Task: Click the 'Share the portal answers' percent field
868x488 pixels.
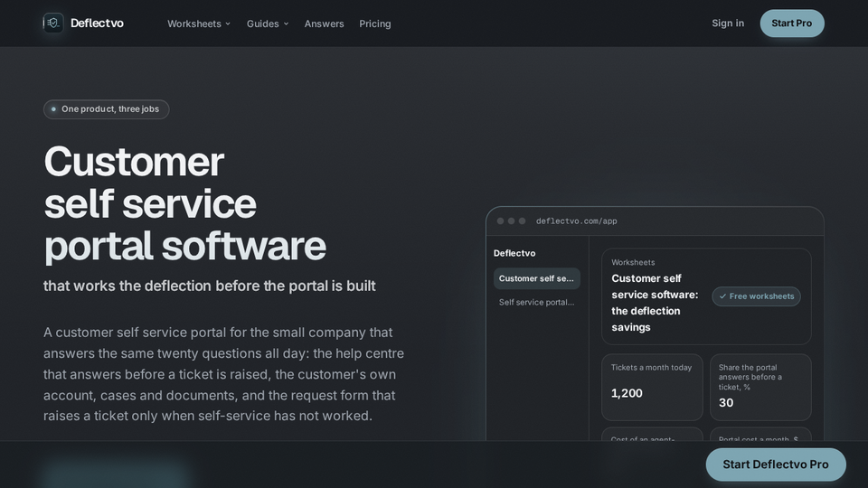Action: [x=760, y=388]
